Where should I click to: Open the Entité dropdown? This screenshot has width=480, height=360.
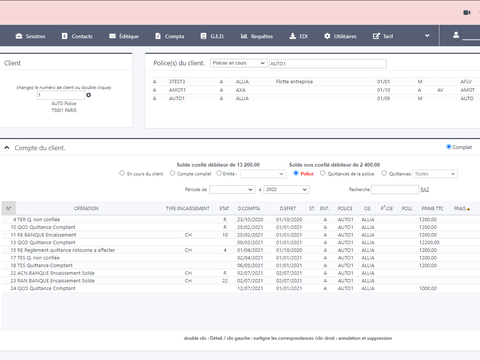coord(263,174)
